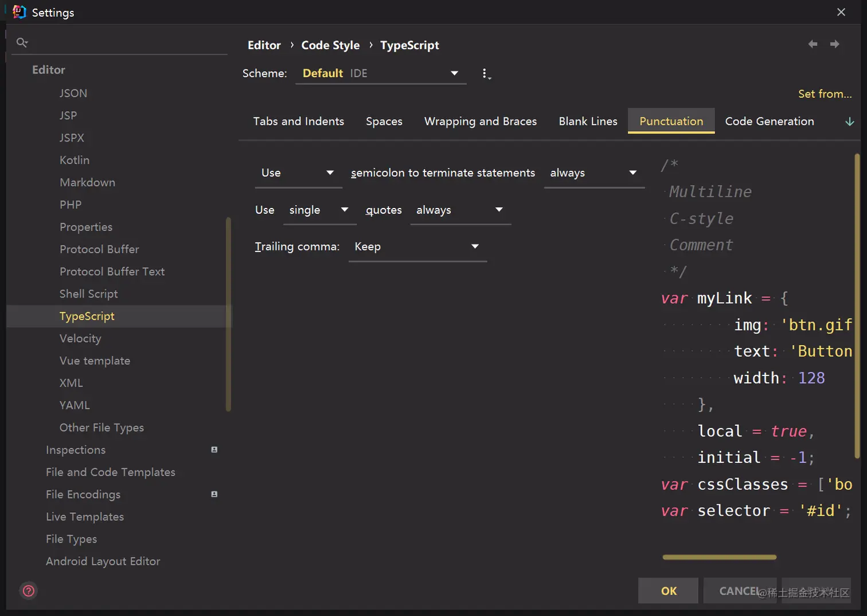Open the Inspections settings page
Image resolution: width=867 pixels, height=616 pixels.
pos(76,450)
